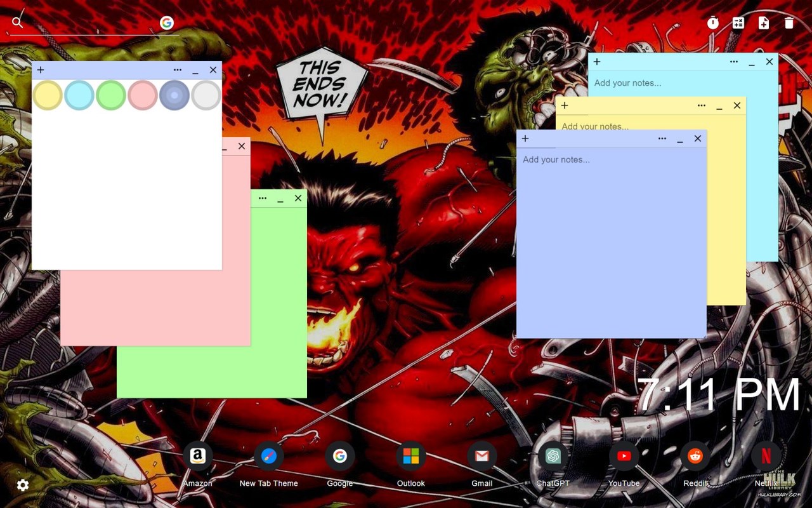The height and width of the screenshot is (508, 812).
Task: Open the green note's three-dot menu
Action: [x=263, y=198]
